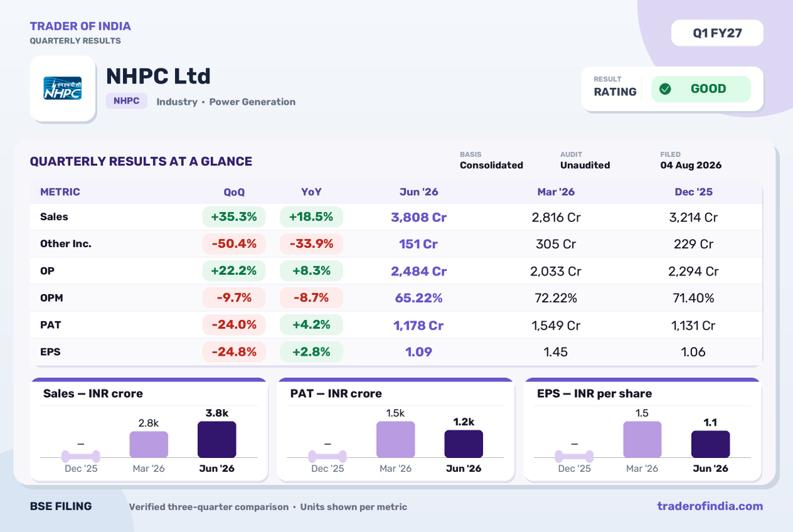Viewport: 793px width, 532px height.
Task: Click the green checkmark rating icon
Action: (665, 89)
